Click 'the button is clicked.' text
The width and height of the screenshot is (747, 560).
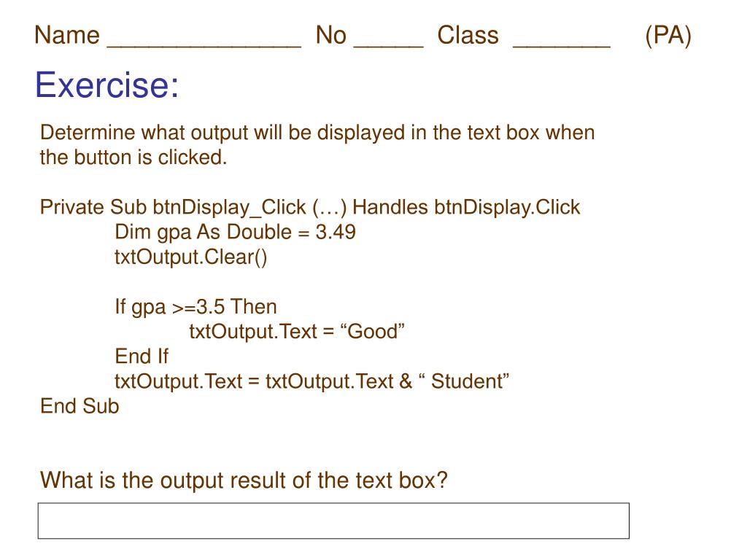point(133,157)
